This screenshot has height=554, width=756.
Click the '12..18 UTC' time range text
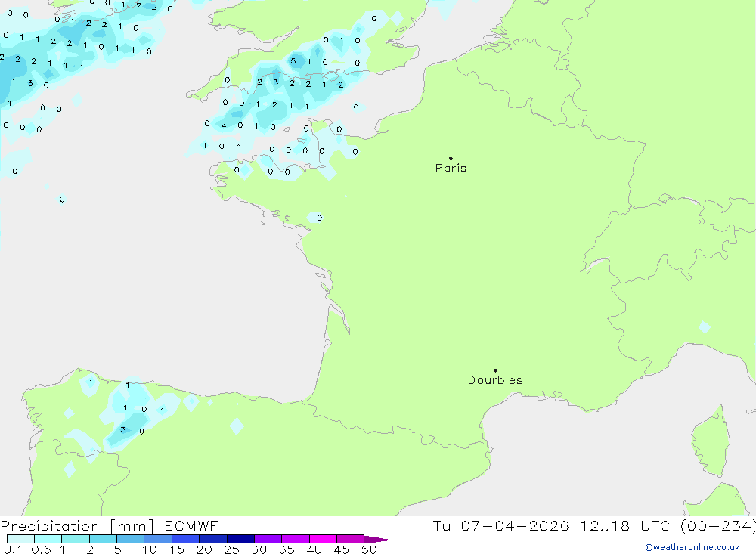click(x=625, y=526)
